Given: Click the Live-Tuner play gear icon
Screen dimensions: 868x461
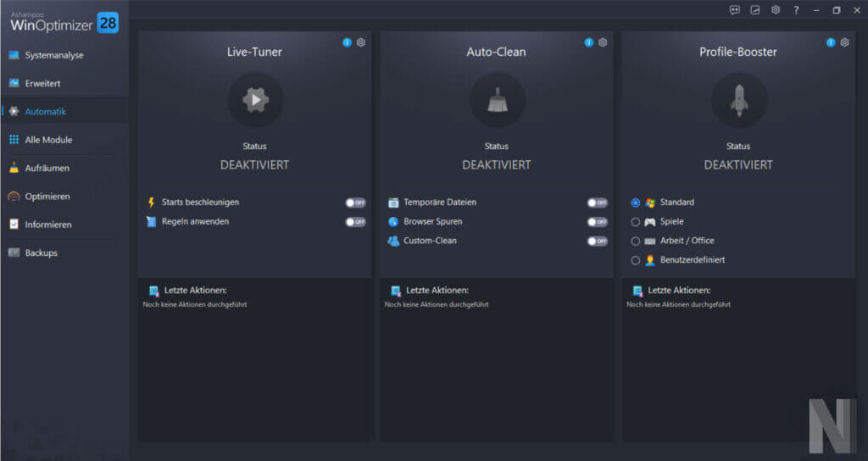Looking at the screenshot, I should pos(255,101).
